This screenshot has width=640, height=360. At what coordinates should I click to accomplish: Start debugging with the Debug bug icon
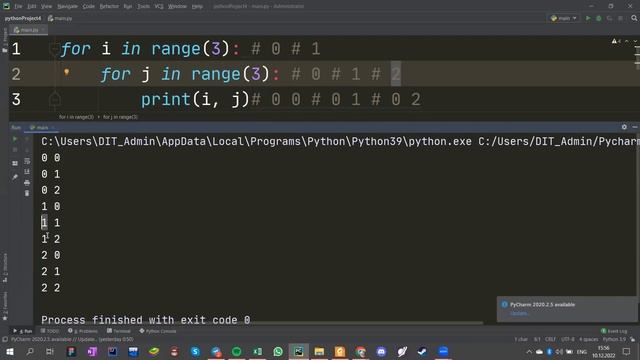pyautogui.click(x=599, y=18)
